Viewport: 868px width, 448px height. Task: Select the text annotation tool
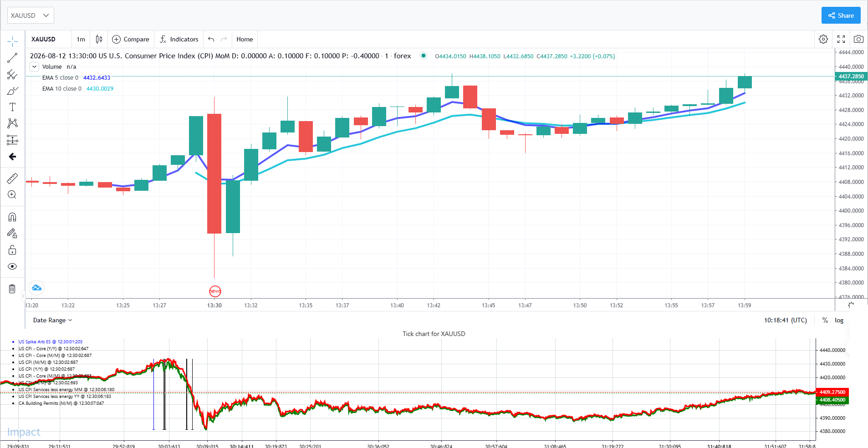[12, 107]
